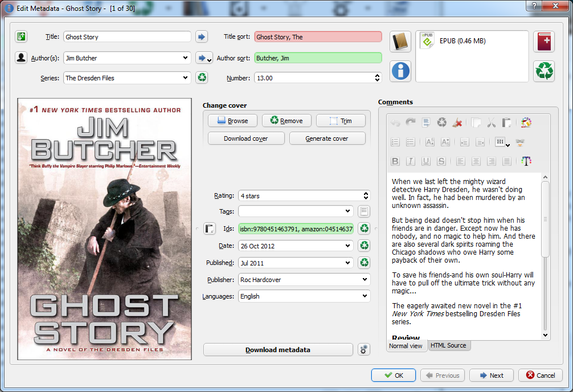Viewport: 573px width, 392px height.
Task: Open metadata download configuration gear icon
Action: click(363, 350)
